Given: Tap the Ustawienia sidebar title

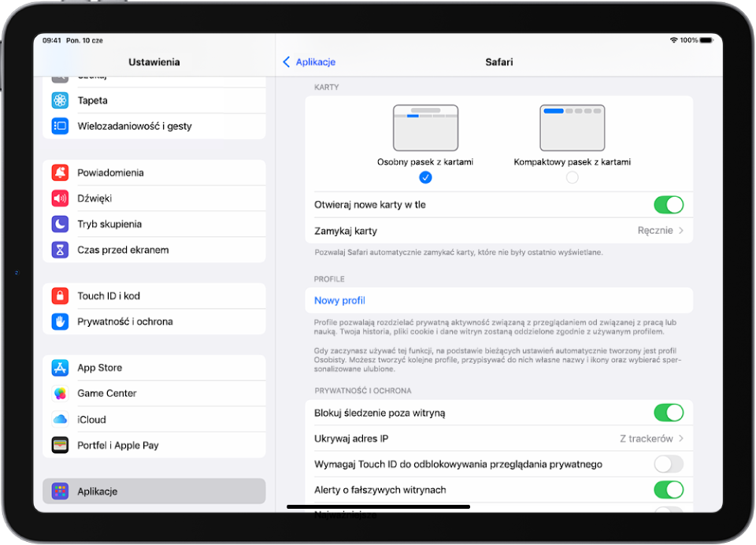Looking at the screenshot, I should 154,61.
